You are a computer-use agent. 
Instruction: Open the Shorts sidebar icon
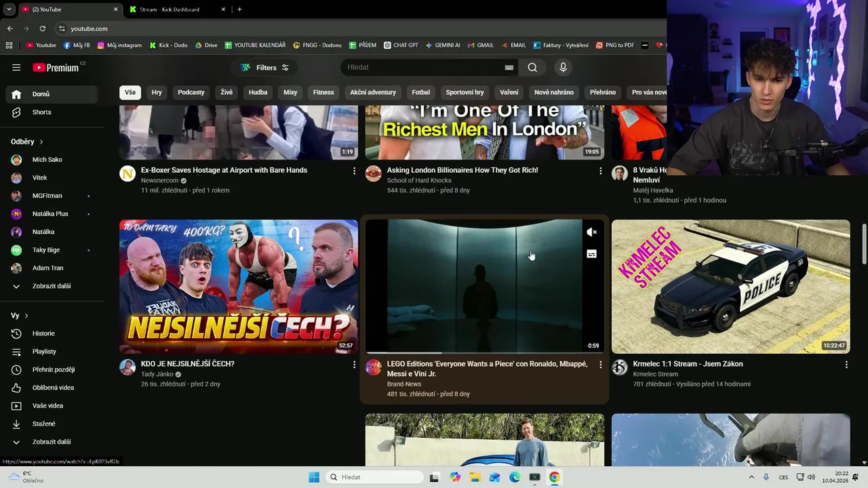coord(16,112)
